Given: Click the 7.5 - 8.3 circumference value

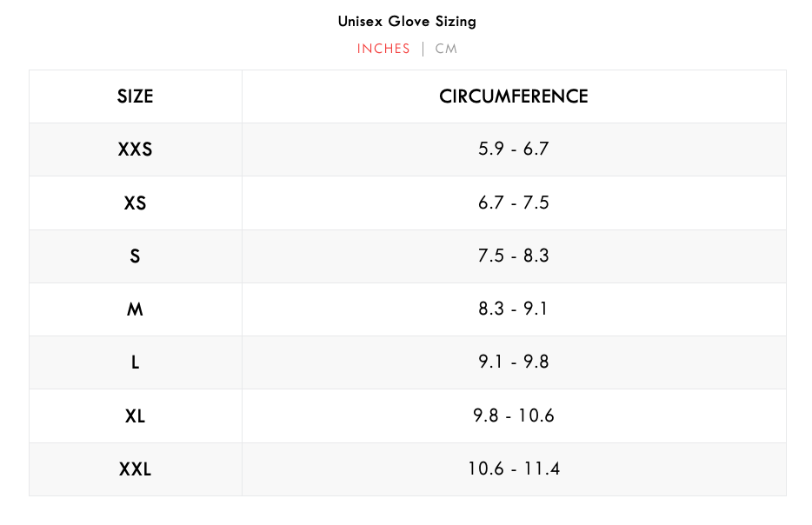Looking at the screenshot, I should (x=513, y=256).
